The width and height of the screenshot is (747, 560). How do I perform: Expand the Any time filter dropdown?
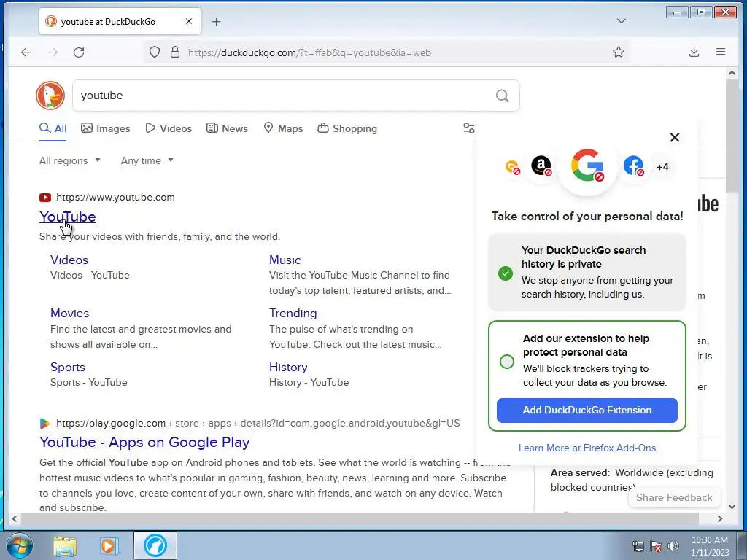[147, 161]
